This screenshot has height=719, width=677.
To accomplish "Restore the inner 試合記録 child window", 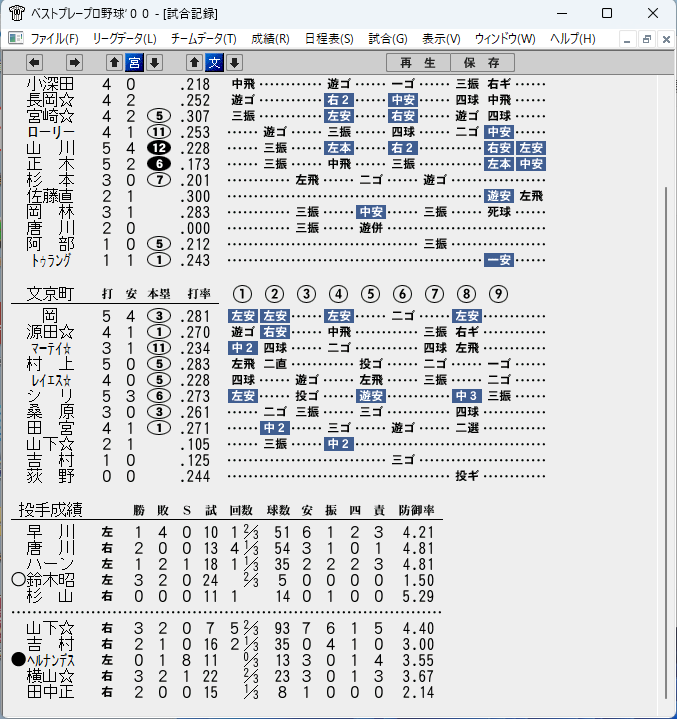I will tap(647, 39).
